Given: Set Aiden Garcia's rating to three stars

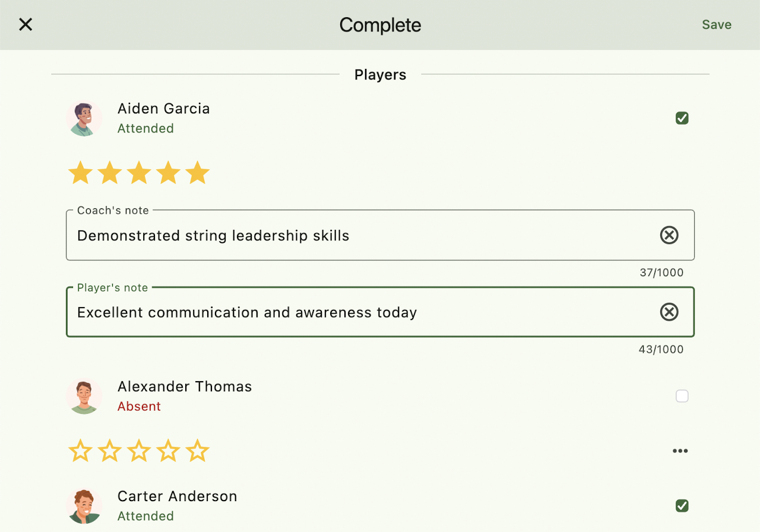Looking at the screenshot, I should pos(139,173).
